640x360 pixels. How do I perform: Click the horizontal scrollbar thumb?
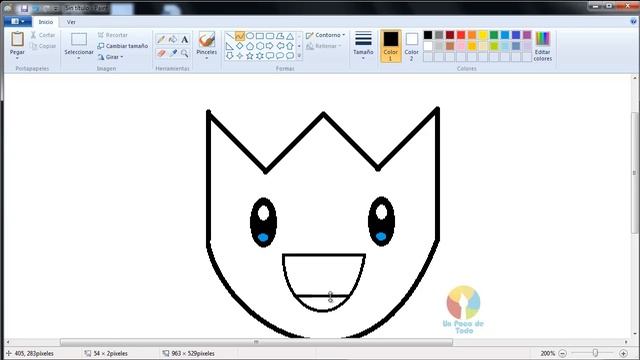click(x=256, y=342)
